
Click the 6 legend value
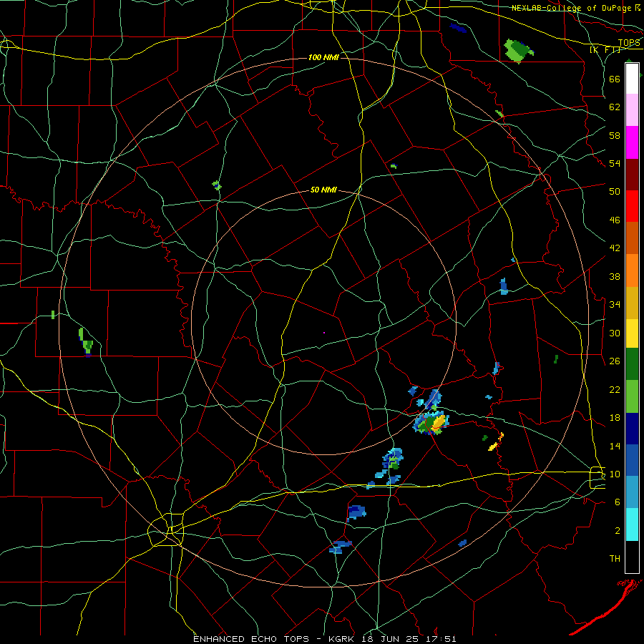617,502
